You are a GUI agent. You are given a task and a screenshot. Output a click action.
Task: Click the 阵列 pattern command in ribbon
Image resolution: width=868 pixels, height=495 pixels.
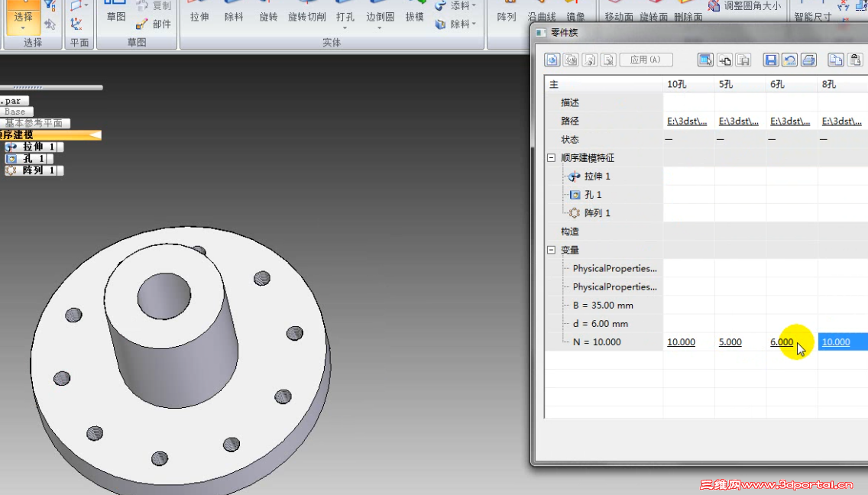click(x=506, y=12)
